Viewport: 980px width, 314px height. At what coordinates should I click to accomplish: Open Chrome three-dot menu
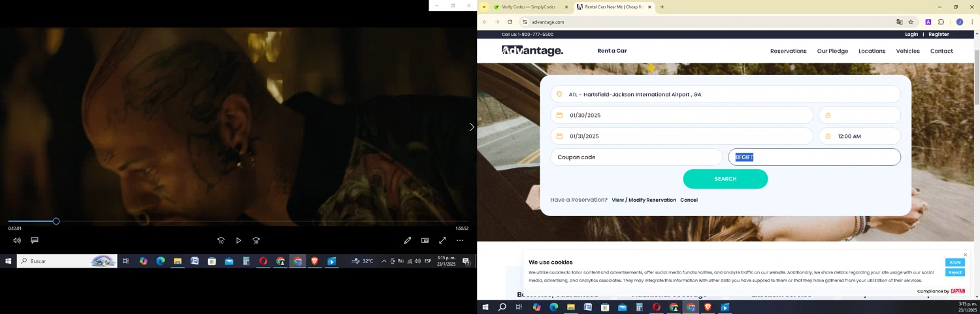(x=972, y=22)
